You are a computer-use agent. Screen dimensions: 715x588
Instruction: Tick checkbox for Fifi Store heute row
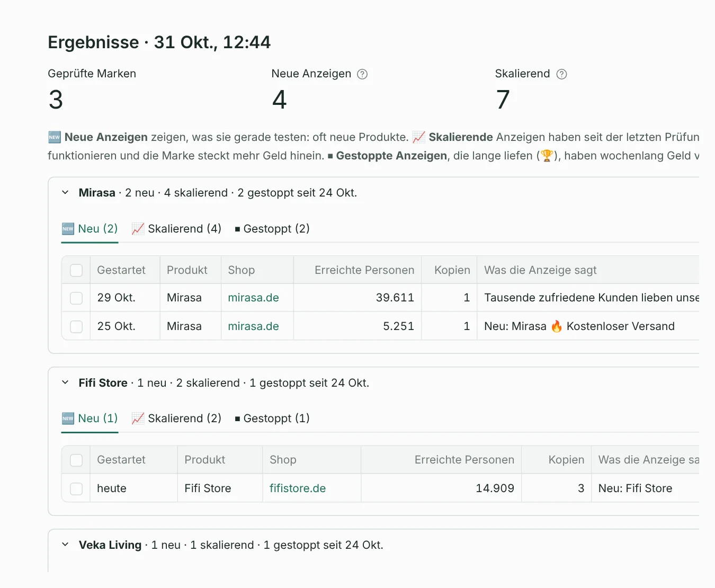pos(76,488)
